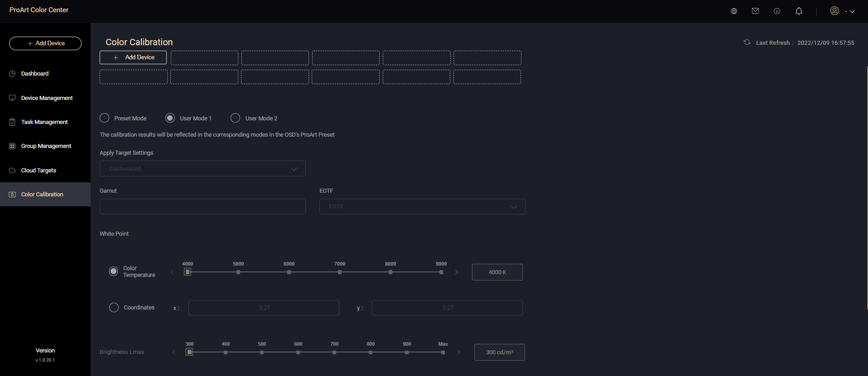Click the Gamut input field

click(x=203, y=207)
